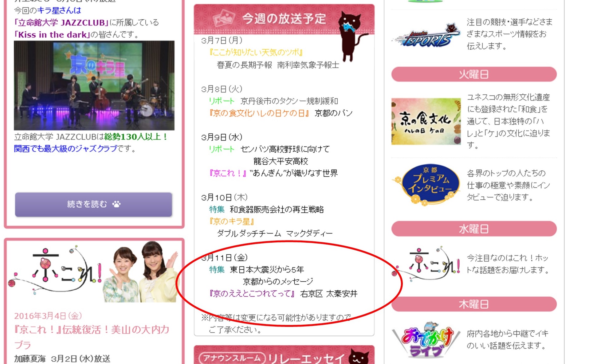Select the 水曜日 section header
This screenshot has width=589, height=364.
tap(474, 229)
